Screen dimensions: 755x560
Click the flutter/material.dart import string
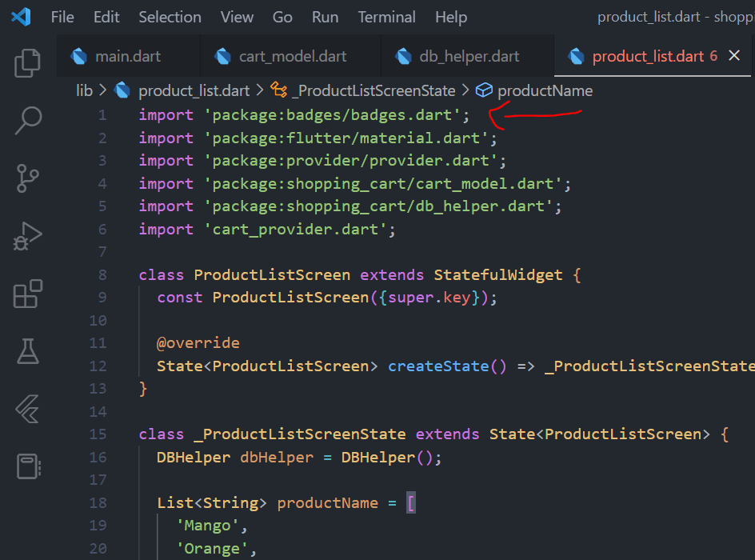pyautogui.click(x=346, y=138)
